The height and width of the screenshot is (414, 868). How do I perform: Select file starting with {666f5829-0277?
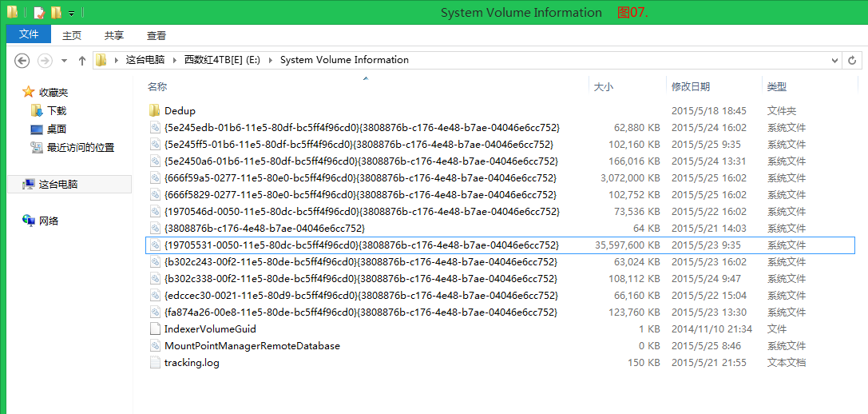pyautogui.click(x=501, y=194)
